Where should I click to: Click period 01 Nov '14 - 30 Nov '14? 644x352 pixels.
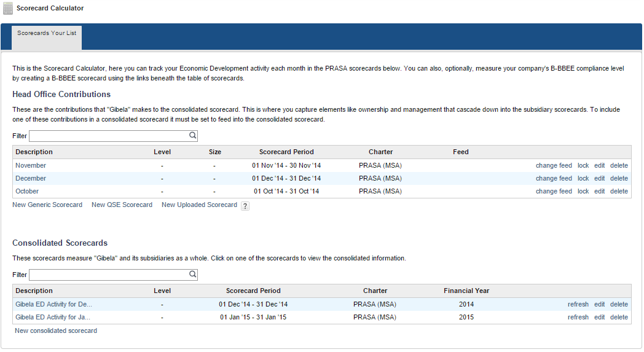(286, 165)
